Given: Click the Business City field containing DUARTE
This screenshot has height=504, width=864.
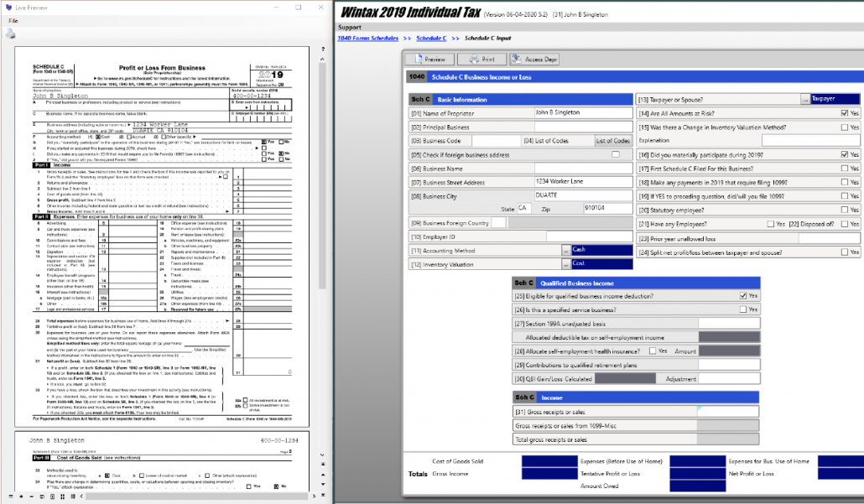Looking at the screenshot, I should point(583,195).
